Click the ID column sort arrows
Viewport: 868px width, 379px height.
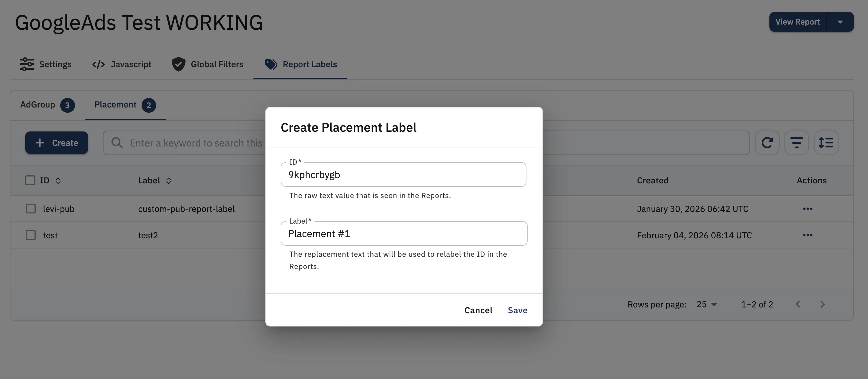[58, 180]
